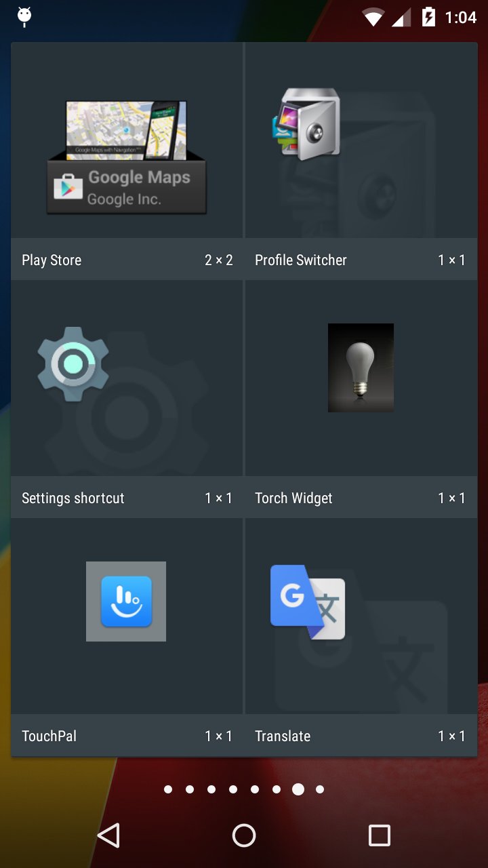Screen dimensions: 488x868
Task: Jump to the last widget page dot
Action: click(320, 789)
